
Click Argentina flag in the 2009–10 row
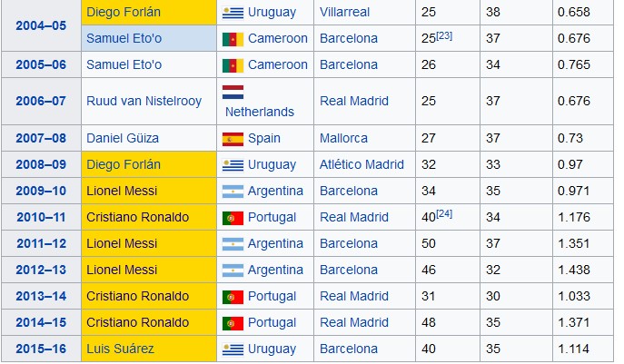tap(233, 191)
